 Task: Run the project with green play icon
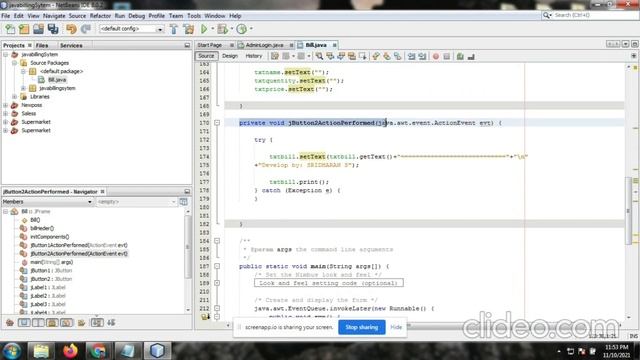click(204, 29)
